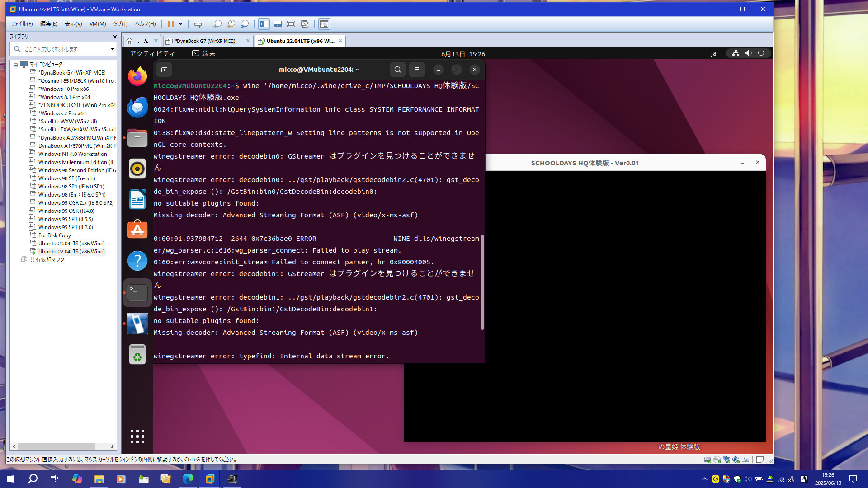
Task: Open the Ubuntu clock 6月13日 15:26
Action: point(463,54)
